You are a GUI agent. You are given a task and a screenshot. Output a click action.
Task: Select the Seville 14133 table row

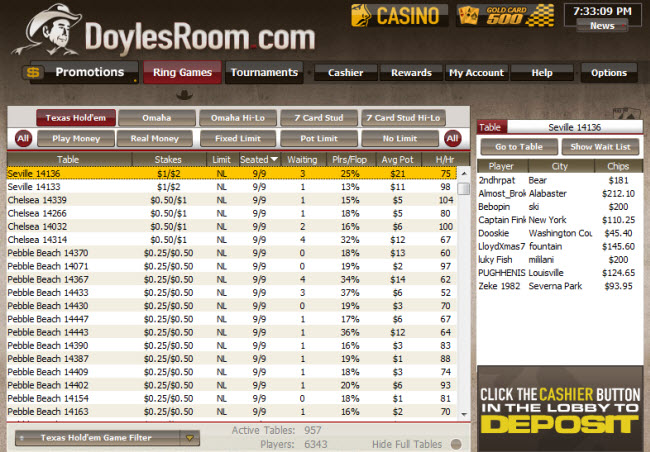tap(232, 187)
